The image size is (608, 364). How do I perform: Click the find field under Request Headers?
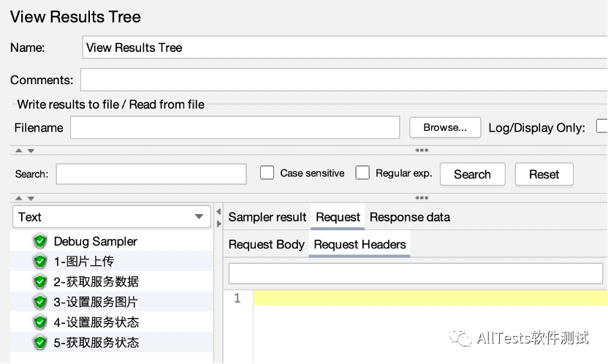(x=416, y=273)
